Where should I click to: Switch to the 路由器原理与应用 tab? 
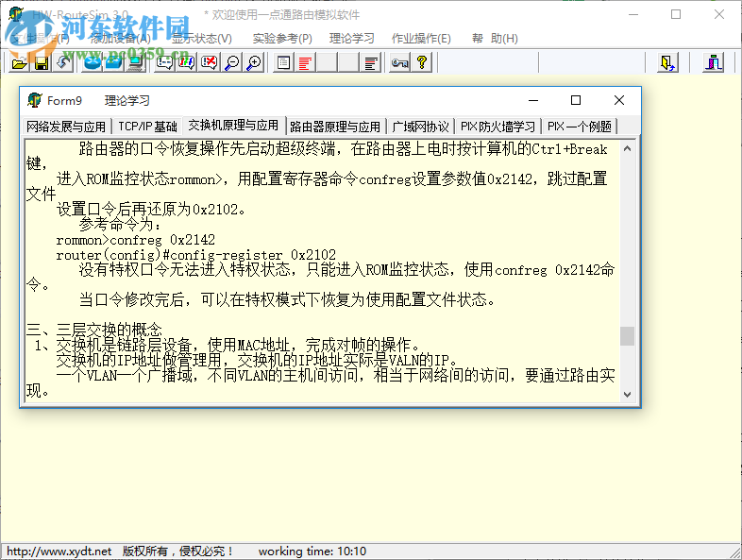click(x=335, y=127)
